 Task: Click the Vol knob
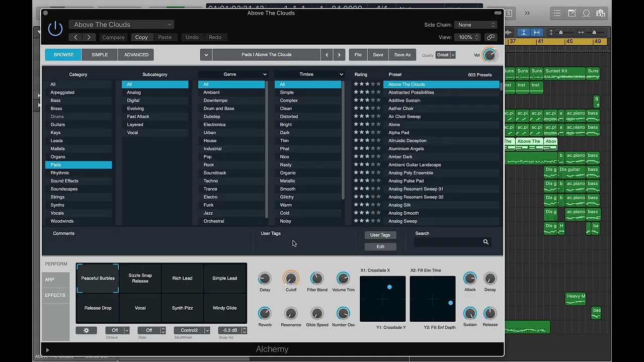[x=490, y=55]
